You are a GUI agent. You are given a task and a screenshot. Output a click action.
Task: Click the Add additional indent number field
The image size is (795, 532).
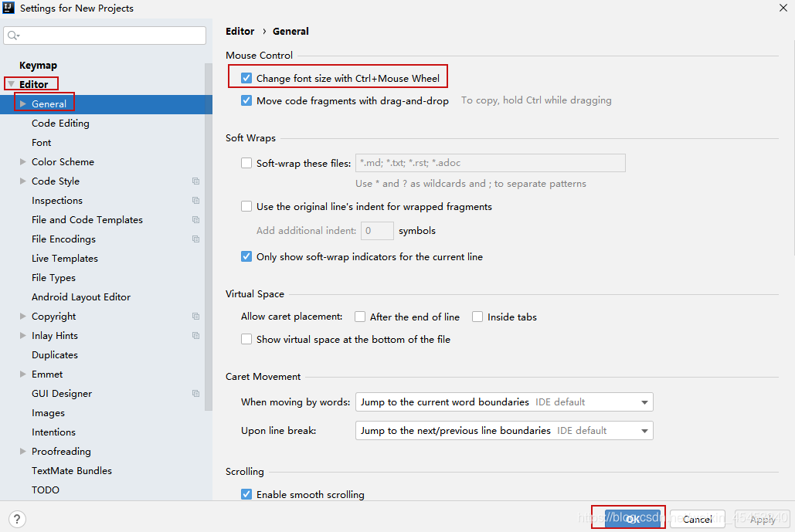pyautogui.click(x=377, y=231)
